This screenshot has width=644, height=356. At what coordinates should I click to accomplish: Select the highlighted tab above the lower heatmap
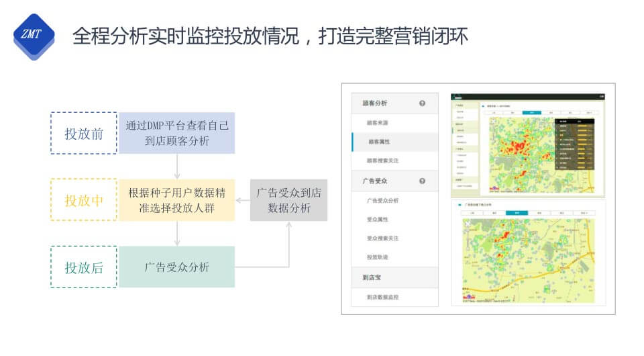tap(517, 212)
